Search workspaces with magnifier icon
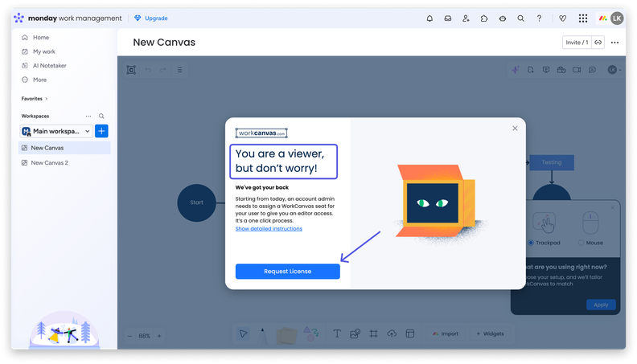637x364 pixels. [101, 116]
